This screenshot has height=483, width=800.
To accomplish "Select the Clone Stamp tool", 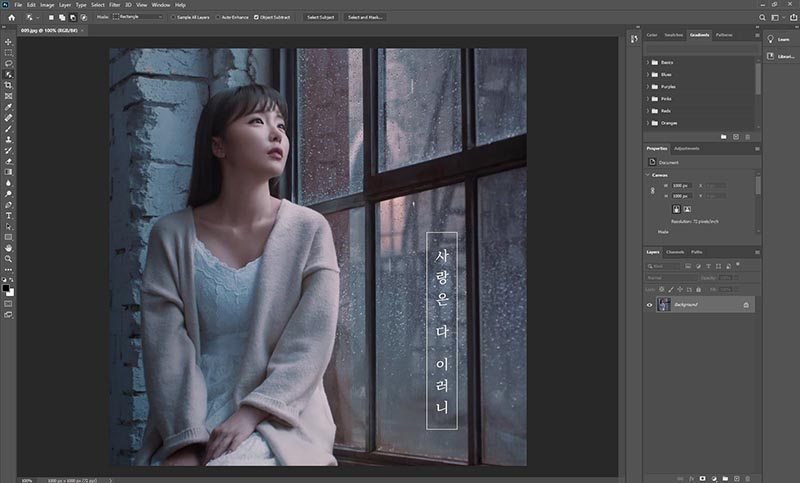I will (8, 139).
